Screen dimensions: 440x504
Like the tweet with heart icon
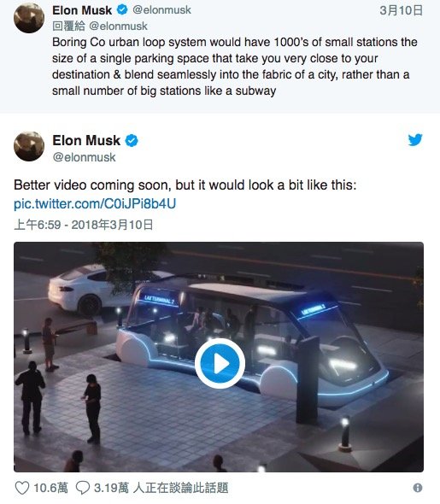[x=22, y=488]
